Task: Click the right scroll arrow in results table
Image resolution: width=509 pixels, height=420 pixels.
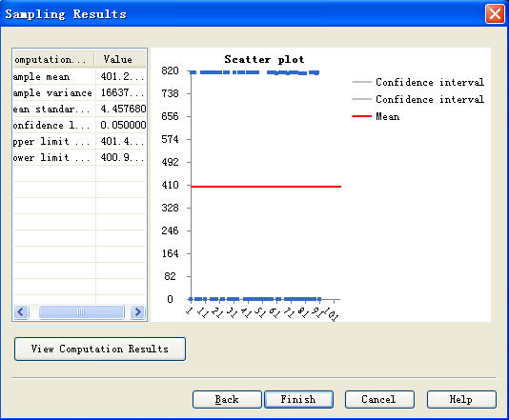Action: click(137, 312)
